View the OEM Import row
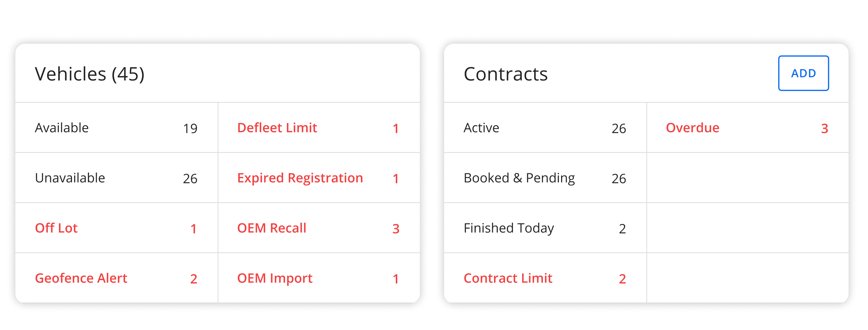Screen dimensions: 868x330 [x=319, y=278]
